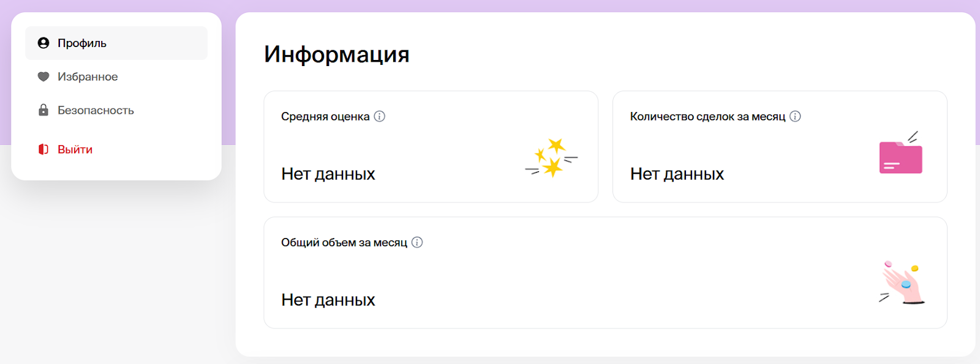Click info icon next to Количество сделок за месяц
This screenshot has width=980, height=364.
pyautogui.click(x=795, y=116)
